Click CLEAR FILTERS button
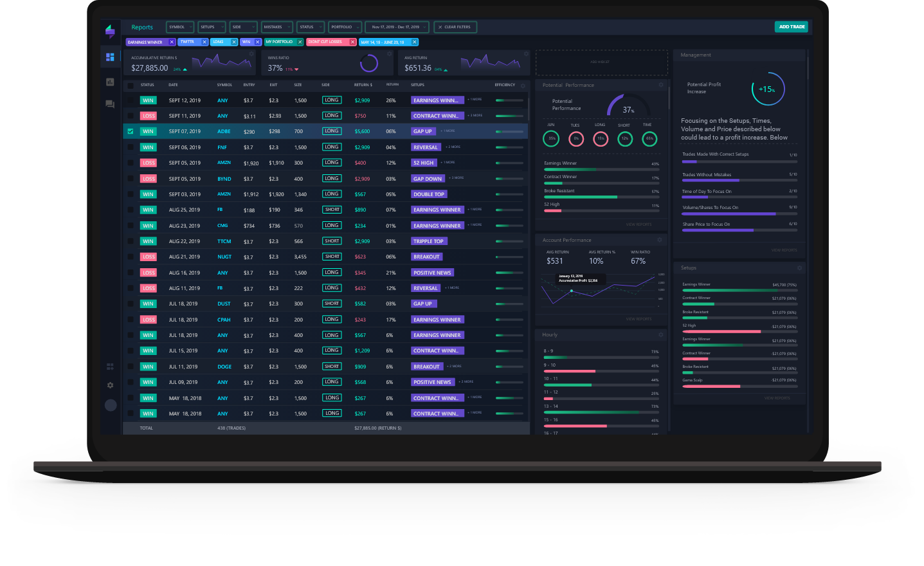Viewport: 924px width, 566px height. 455,27
